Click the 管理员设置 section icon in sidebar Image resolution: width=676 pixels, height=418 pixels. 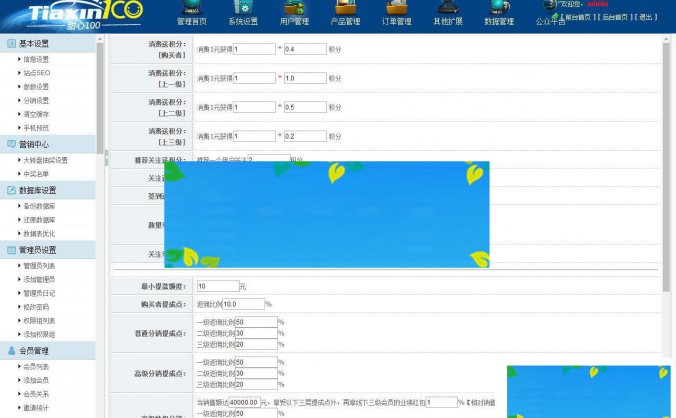(x=11, y=250)
